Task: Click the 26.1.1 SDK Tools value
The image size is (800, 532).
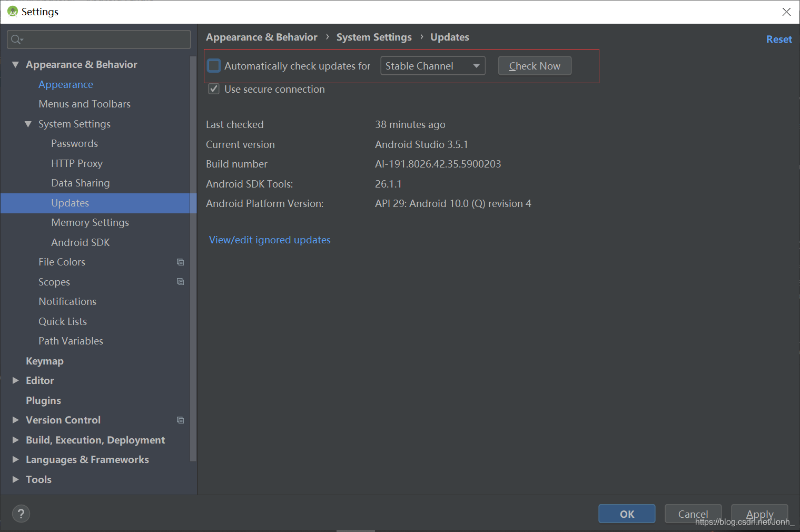Action: click(388, 184)
